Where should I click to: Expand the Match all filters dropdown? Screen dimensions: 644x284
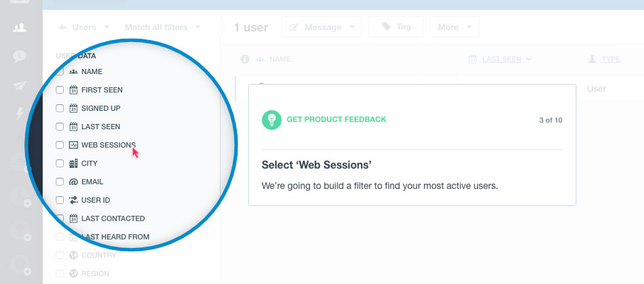(161, 28)
